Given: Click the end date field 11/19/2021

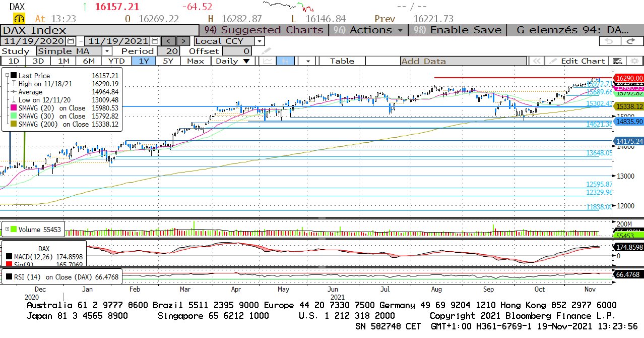Looking at the screenshot, I should [118, 41].
